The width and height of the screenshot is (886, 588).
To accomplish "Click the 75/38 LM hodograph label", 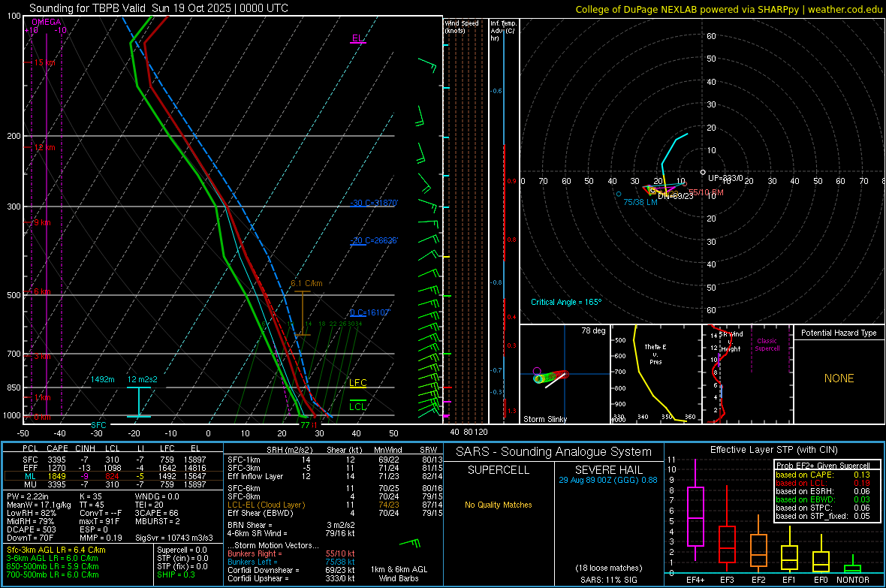I will 640,202.
